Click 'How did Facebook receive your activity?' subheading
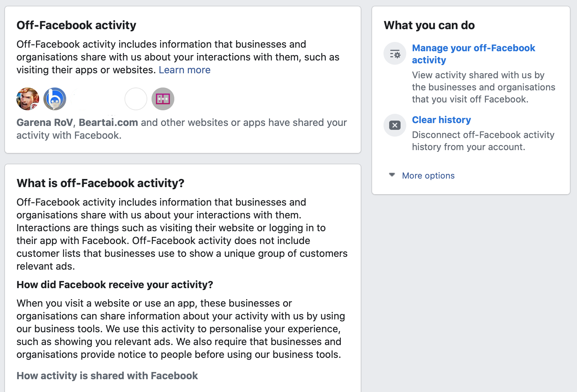Image resolution: width=577 pixels, height=392 pixels. coord(115,285)
